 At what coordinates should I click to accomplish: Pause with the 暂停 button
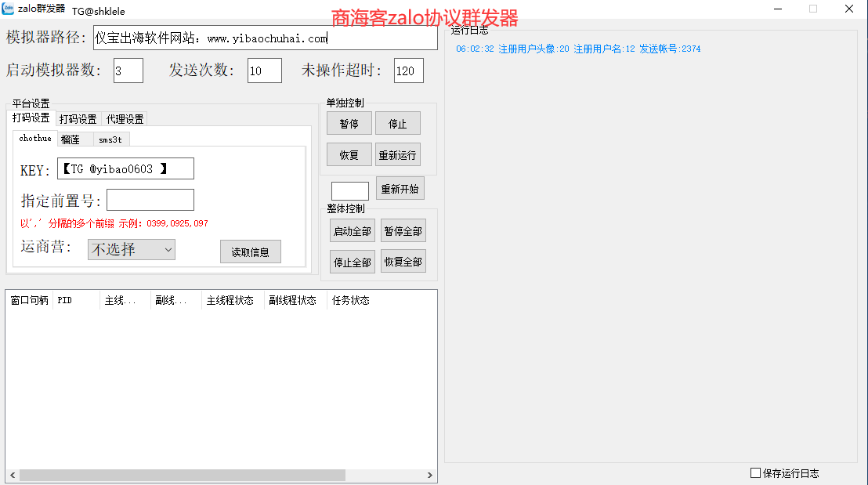[x=349, y=124]
